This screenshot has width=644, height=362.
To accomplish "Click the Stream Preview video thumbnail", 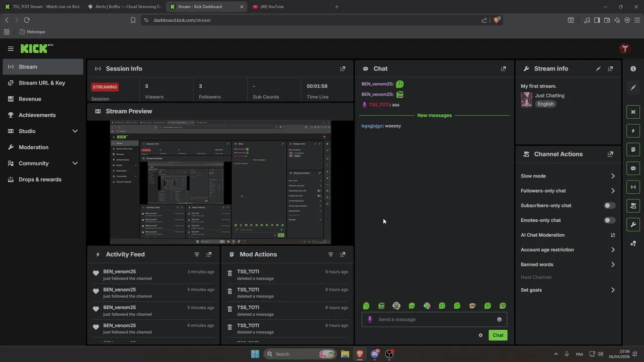I will pos(220,182).
